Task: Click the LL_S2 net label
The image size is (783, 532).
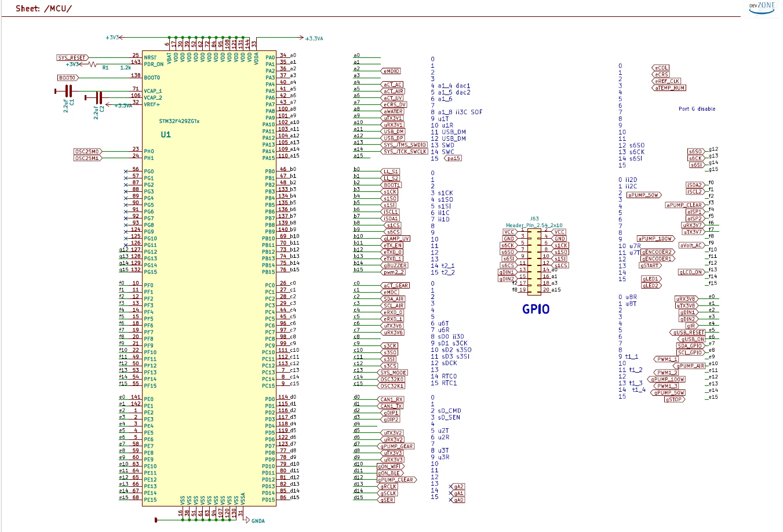Action: coord(391,178)
